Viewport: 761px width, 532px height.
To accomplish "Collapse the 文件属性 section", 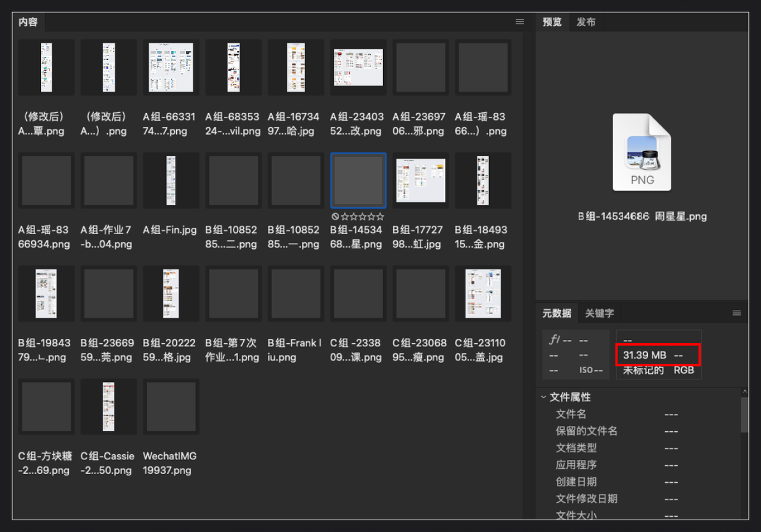I will click(543, 397).
